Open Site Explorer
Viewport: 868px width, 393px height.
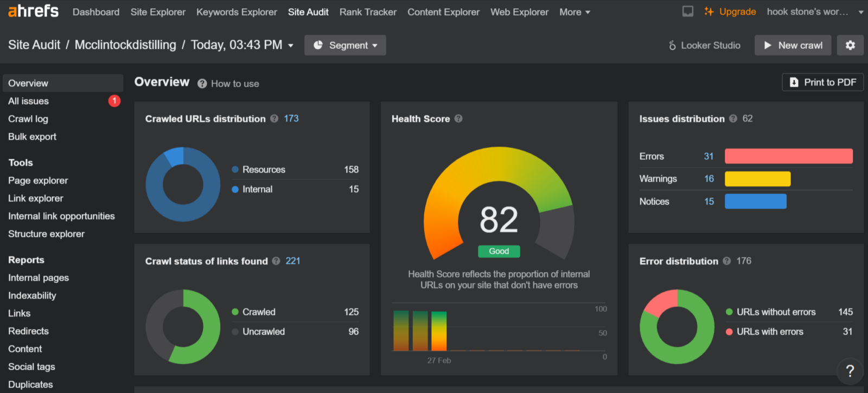[158, 12]
